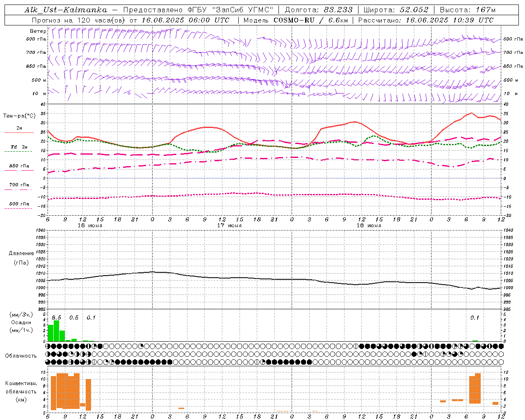Click the 'Ветер' wind panel label

pyautogui.click(x=38, y=31)
